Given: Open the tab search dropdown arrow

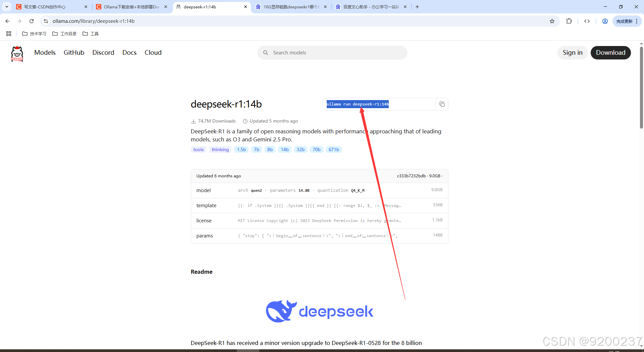Looking at the screenshot, I should click(x=7, y=7).
